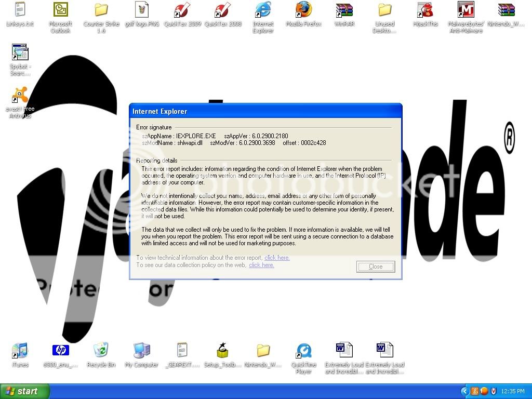Open technical information 'click here' link

pos(277,258)
